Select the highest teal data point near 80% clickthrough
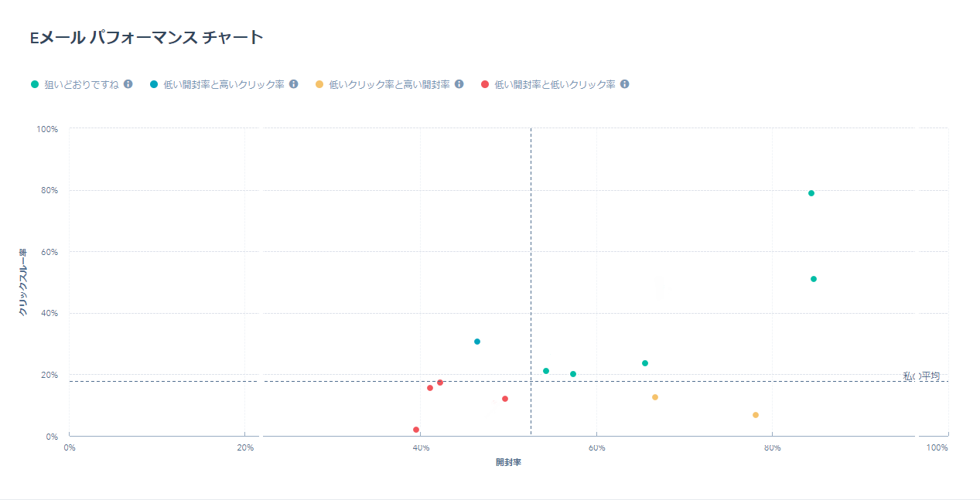 pyautogui.click(x=811, y=192)
